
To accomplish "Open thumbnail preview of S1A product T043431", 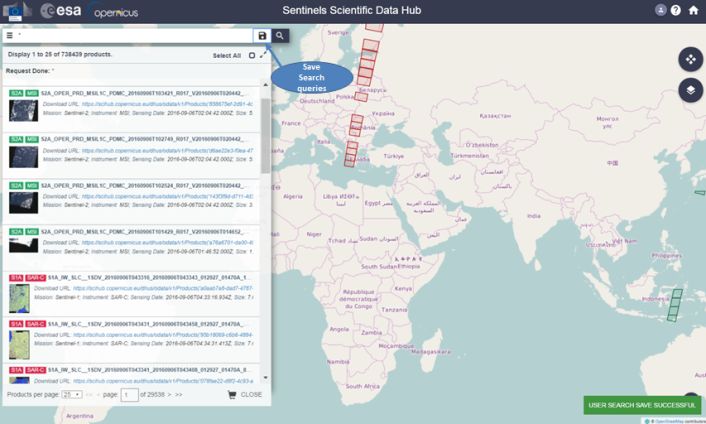I will tap(19, 345).
